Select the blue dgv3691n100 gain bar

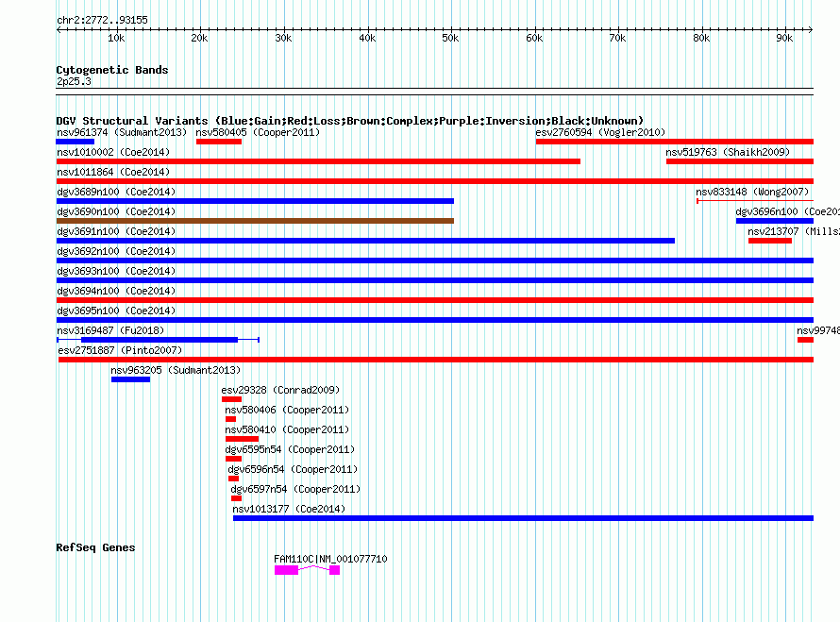[x=365, y=241]
